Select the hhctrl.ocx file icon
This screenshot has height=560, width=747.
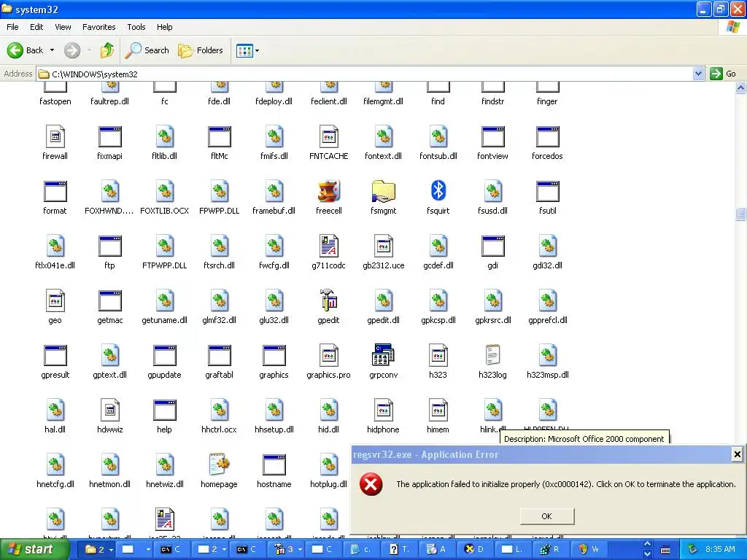pyautogui.click(x=219, y=410)
